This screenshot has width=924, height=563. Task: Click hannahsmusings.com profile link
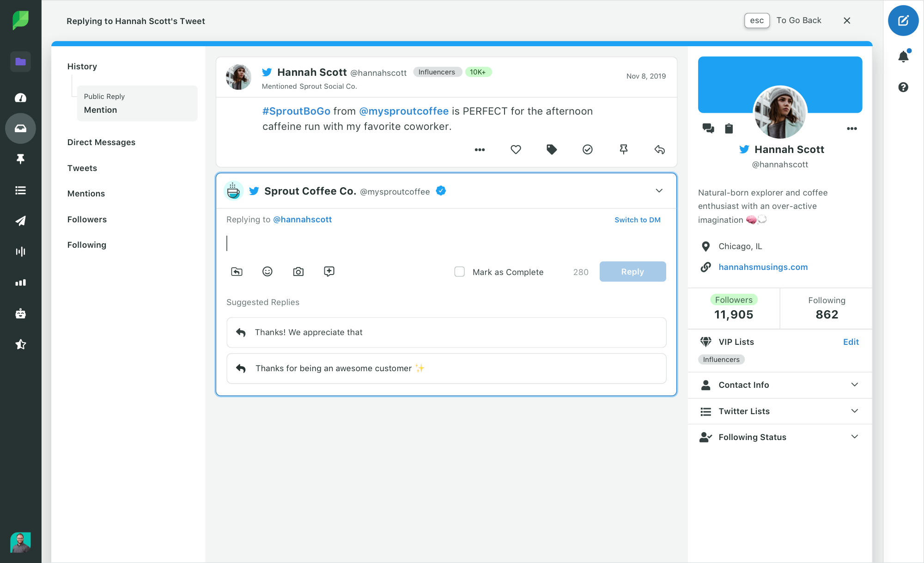763,267
